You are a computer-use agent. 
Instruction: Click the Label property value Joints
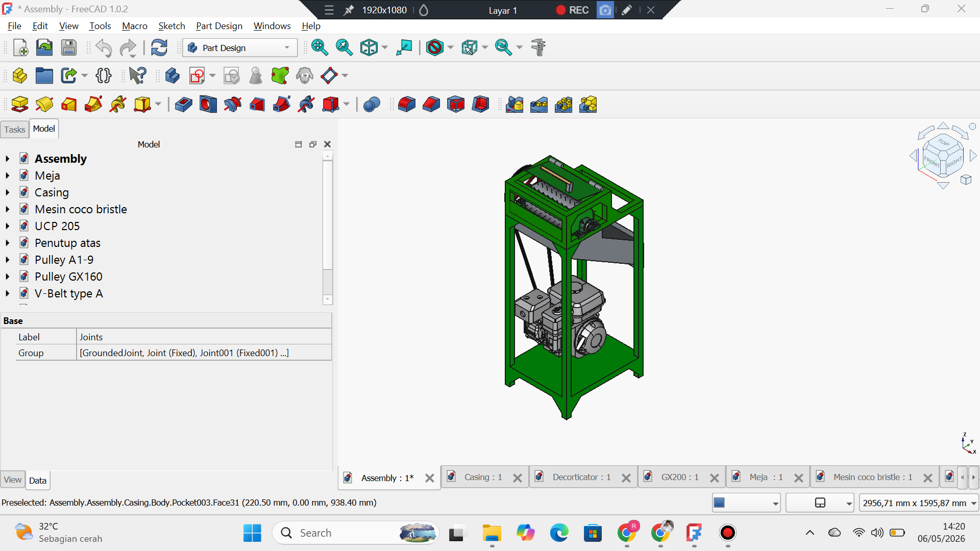pos(204,337)
